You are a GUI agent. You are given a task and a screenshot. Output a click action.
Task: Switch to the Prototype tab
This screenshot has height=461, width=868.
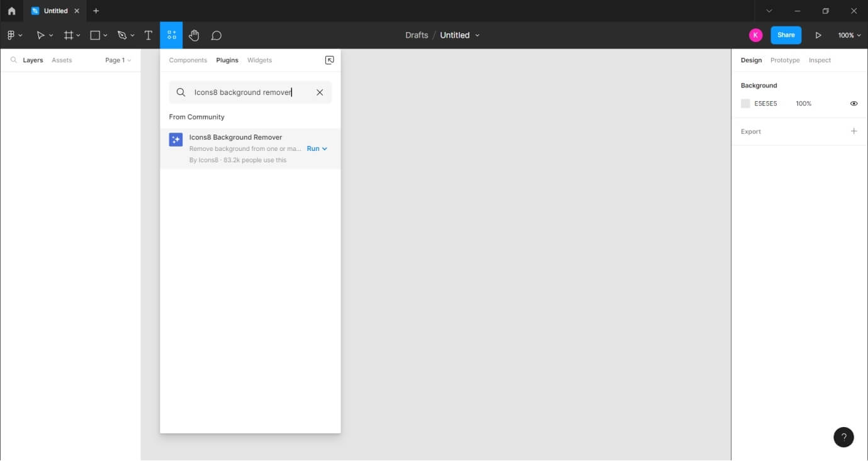click(x=785, y=60)
